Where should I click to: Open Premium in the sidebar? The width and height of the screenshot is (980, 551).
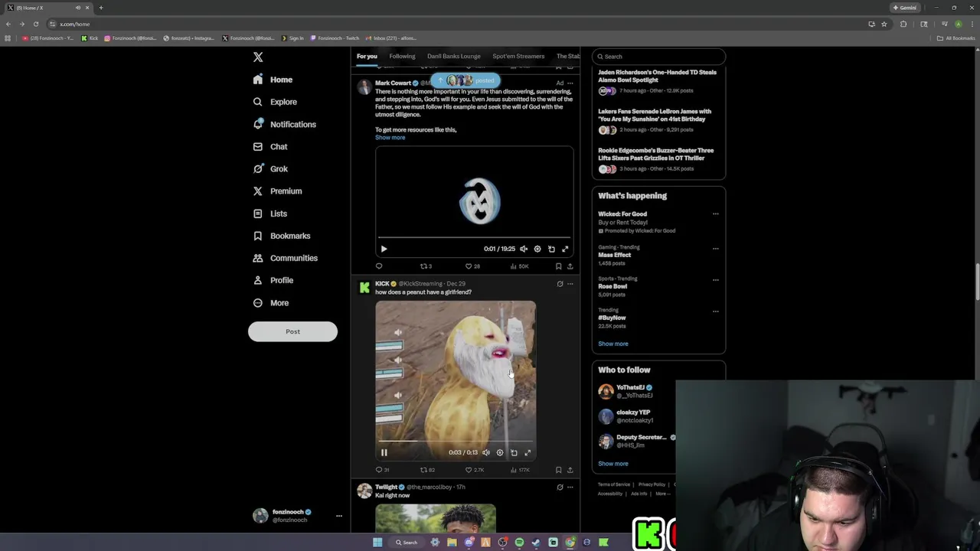(x=276, y=191)
